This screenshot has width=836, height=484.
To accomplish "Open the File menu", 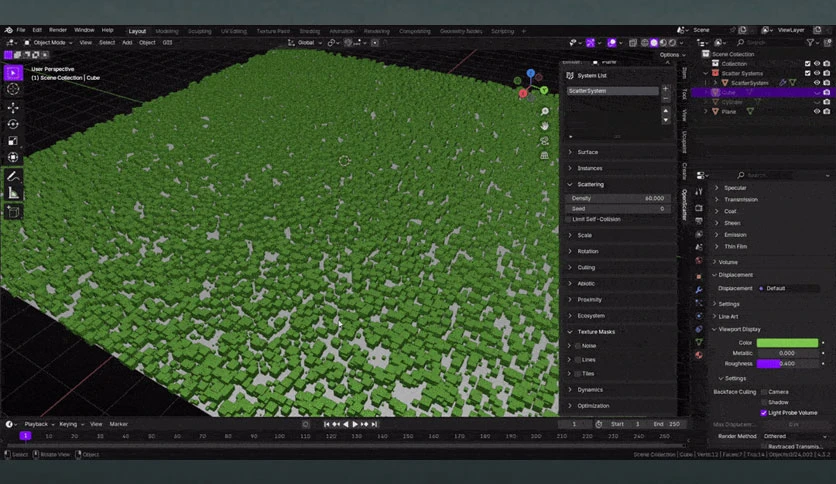I will [21, 30].
